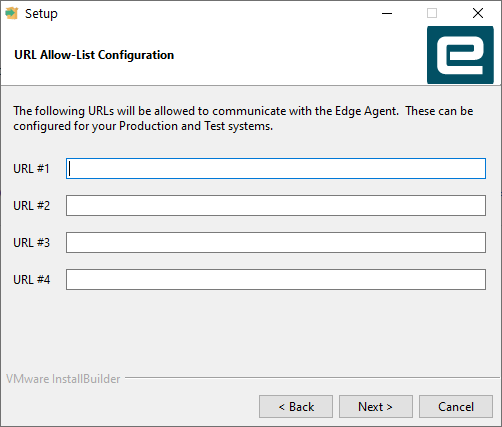
Task: Click the Edge Agent description paragraph
Action: 243,118
